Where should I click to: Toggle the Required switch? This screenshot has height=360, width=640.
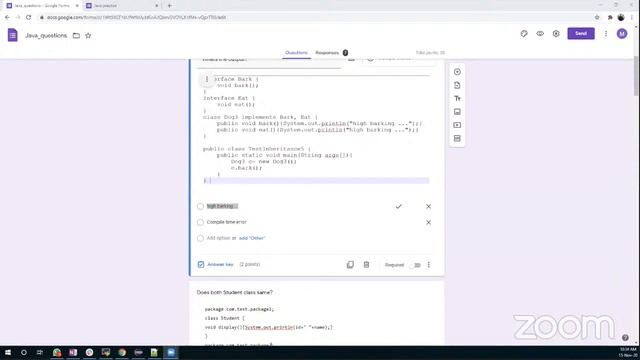(x=416, y=265)
